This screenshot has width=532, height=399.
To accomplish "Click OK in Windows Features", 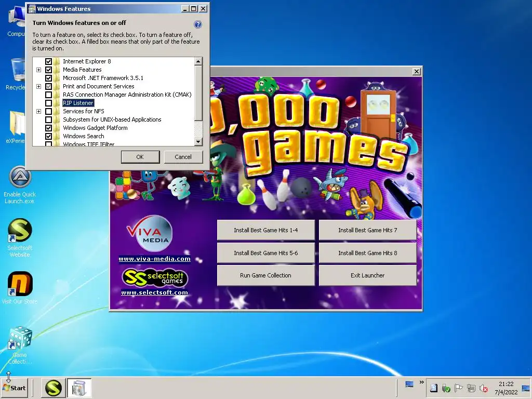I will coord(140,157).
